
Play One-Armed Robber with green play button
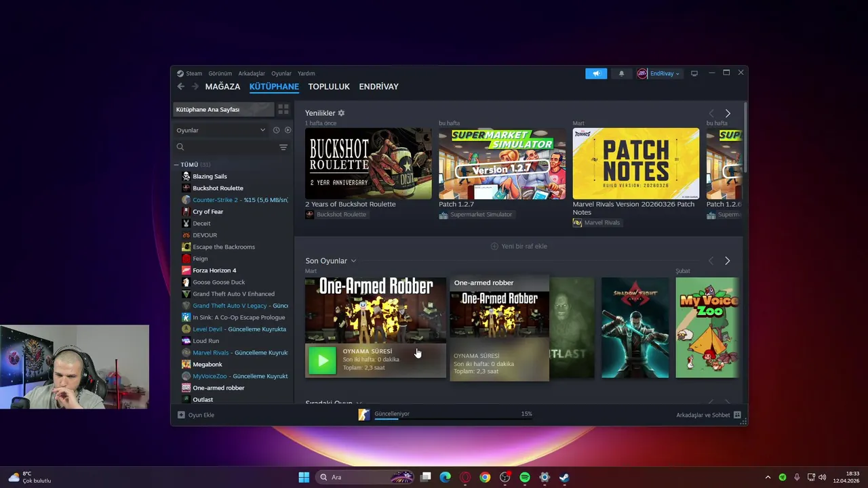click(x=322, y=361)
